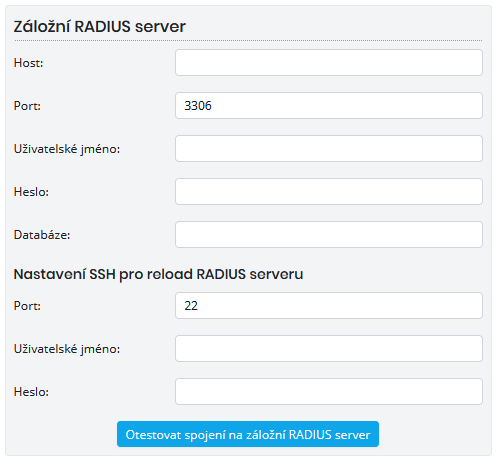Click Uživatelské jméno label in SSH section
This screenshot has width=498, height=461.
67,349
